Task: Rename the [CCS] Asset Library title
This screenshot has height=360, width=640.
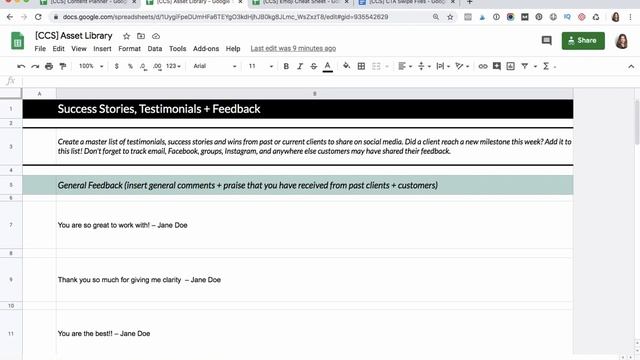Action: coord(73,36)
